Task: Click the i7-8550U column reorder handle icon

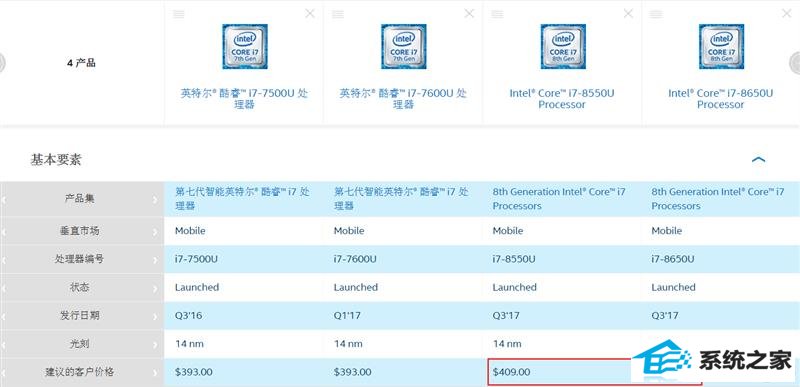Action: click(496, 14)
